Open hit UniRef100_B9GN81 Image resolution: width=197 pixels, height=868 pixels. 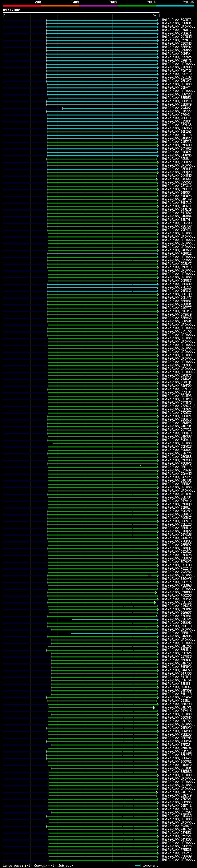tap(176, 23)
